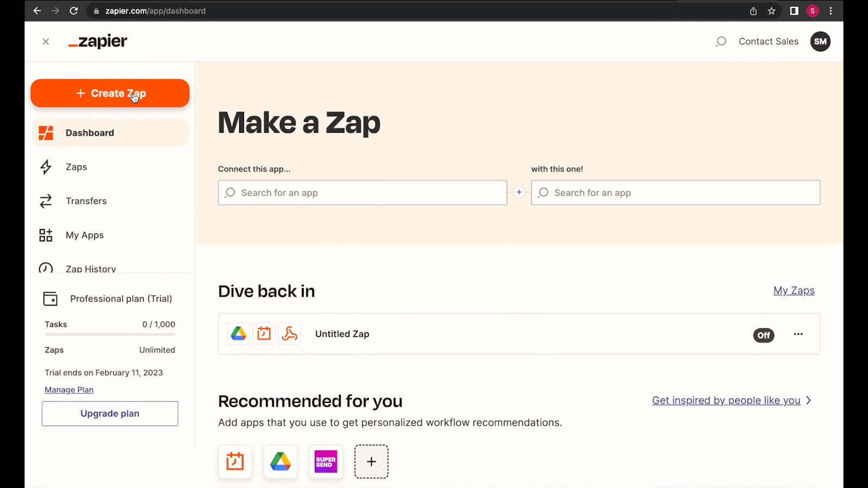Click the Create Zap button
868x488 pixels.
110,93
